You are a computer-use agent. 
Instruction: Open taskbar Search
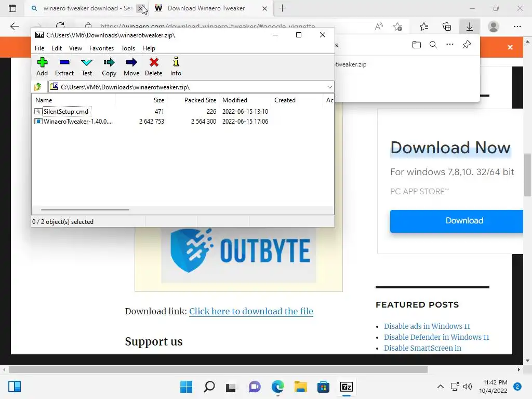(209, 387)
